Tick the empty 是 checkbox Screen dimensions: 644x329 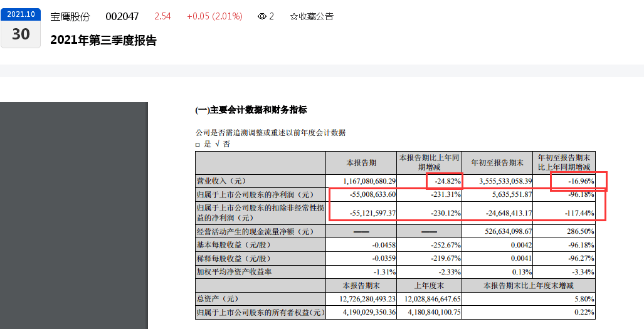coord(198,145)
